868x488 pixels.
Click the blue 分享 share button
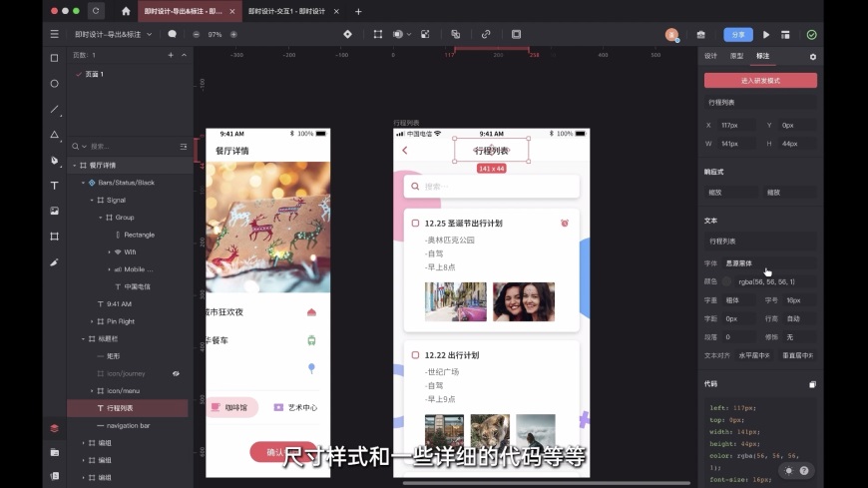[x=738, y=34]
